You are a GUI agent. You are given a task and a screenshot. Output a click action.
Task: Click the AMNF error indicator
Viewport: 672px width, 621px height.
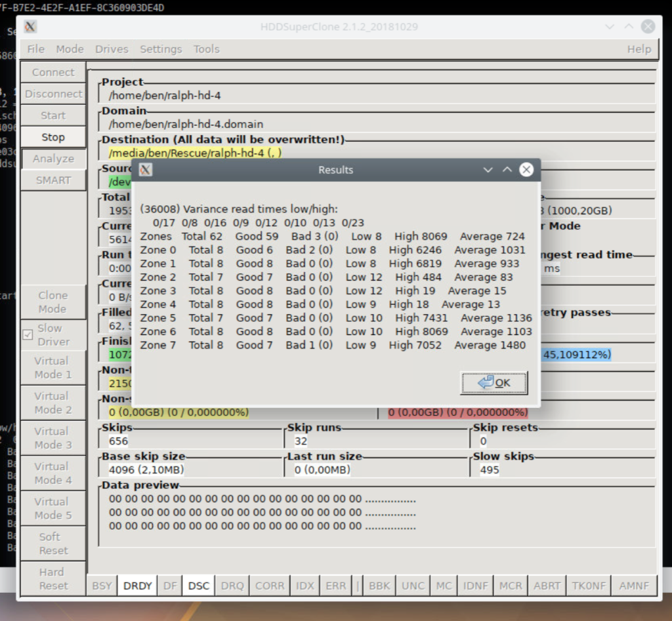[635, 586]
